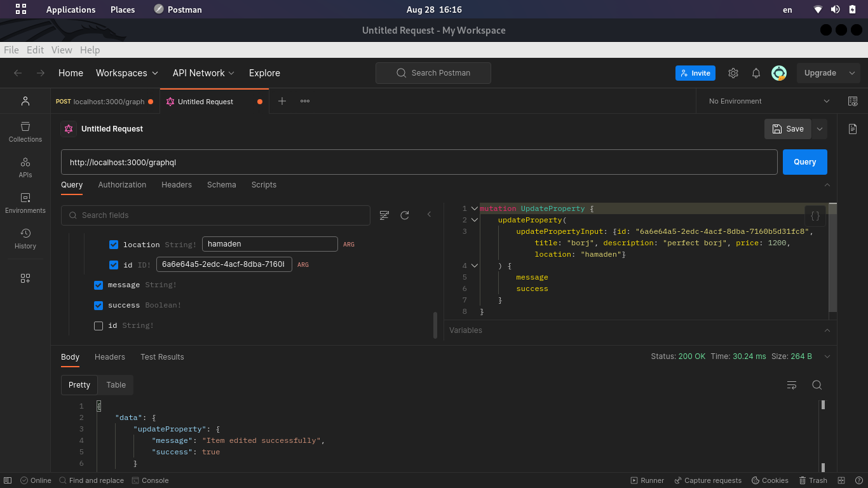Viewport: 868px width, 488px height.
Task: Open the Runner from the status bar
Action: tap(647, 480)
